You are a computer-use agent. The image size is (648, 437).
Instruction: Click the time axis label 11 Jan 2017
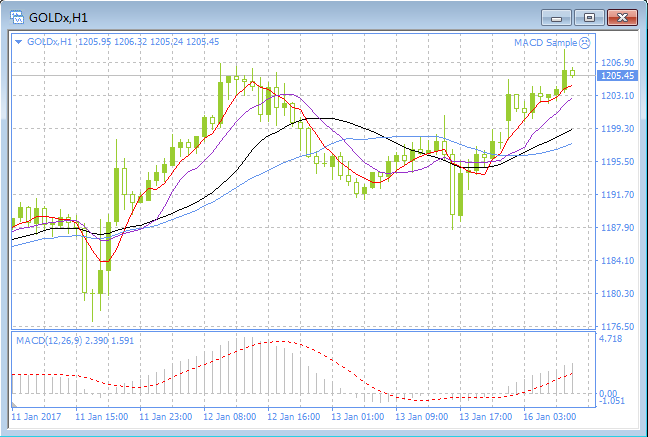[x=36, y=416]
